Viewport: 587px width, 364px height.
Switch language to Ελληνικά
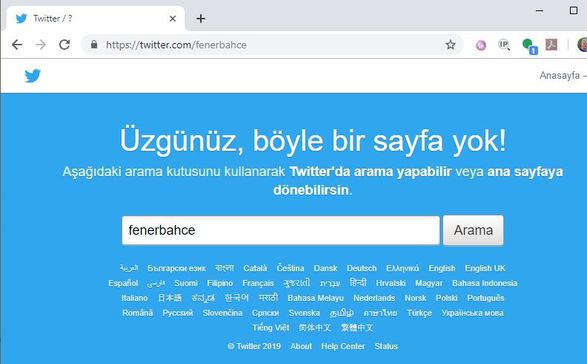(x=402, y=269)
